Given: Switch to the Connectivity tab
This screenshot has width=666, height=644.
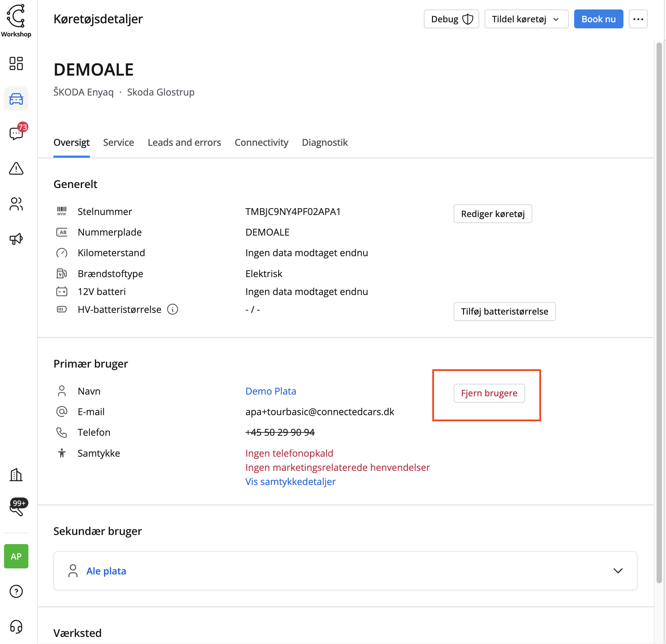Looking at the screenshot, I should pos(261,142).
